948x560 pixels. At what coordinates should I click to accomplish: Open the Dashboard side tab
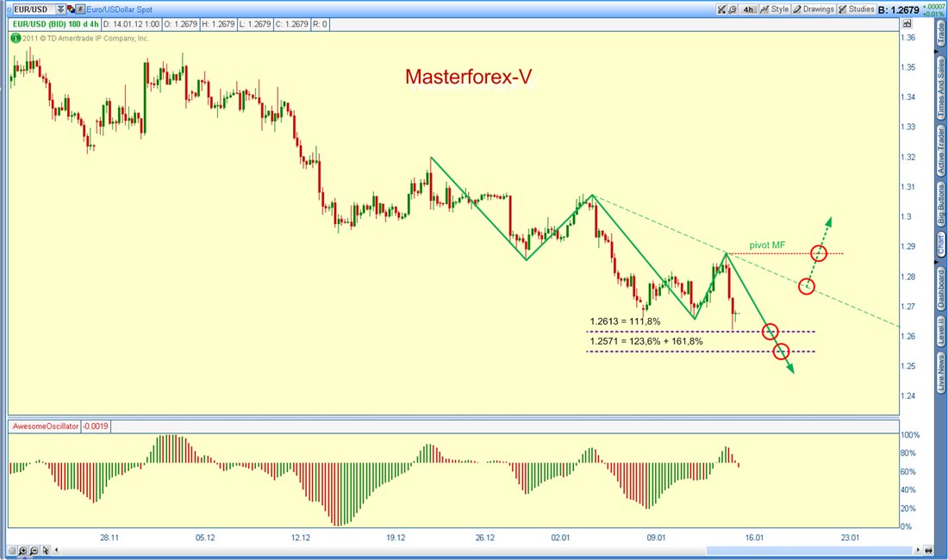[941, 289]
